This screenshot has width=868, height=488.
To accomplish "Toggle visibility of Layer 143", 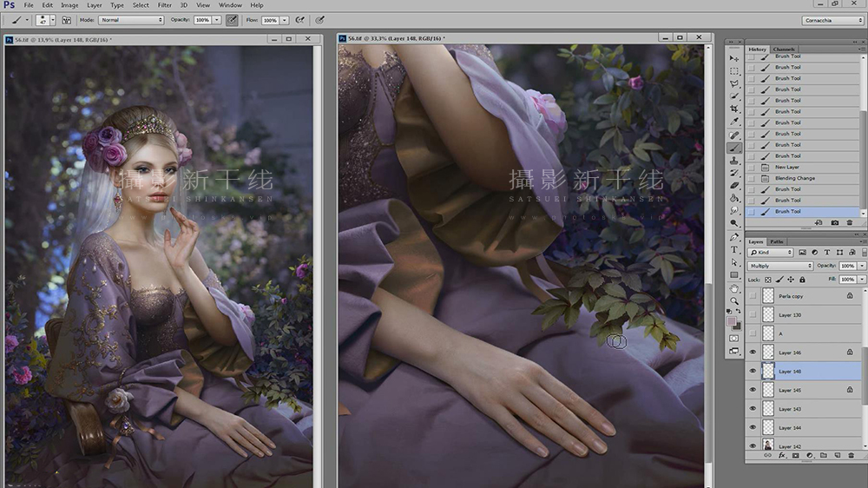I will point(753,409).
